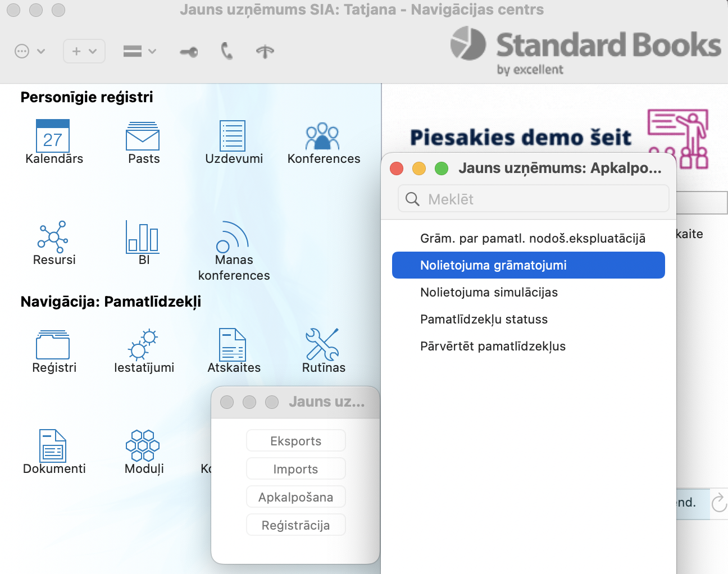Open the Resursi icon
The image size is (728, 574).
coord(53,236)
